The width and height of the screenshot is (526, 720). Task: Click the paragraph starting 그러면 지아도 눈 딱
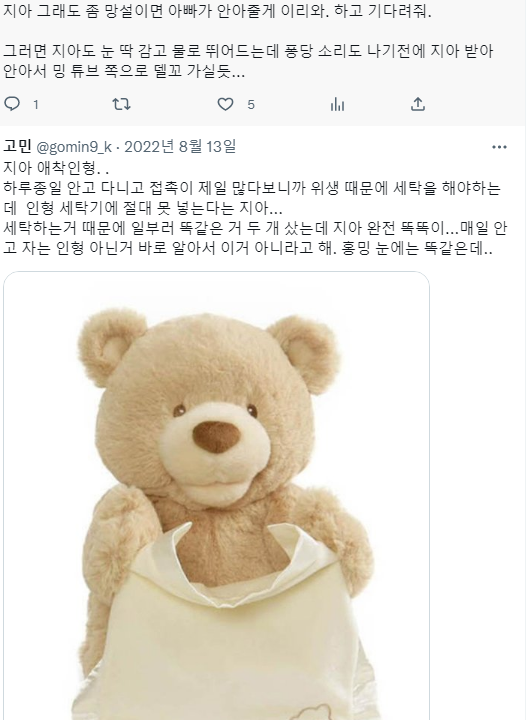(x=248, y=61)
